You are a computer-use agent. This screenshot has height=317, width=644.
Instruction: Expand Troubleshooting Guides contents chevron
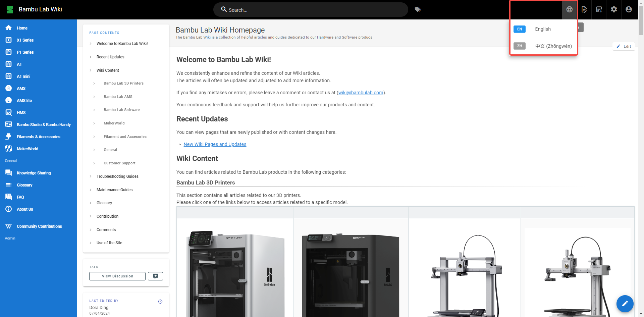click(91, 176)
